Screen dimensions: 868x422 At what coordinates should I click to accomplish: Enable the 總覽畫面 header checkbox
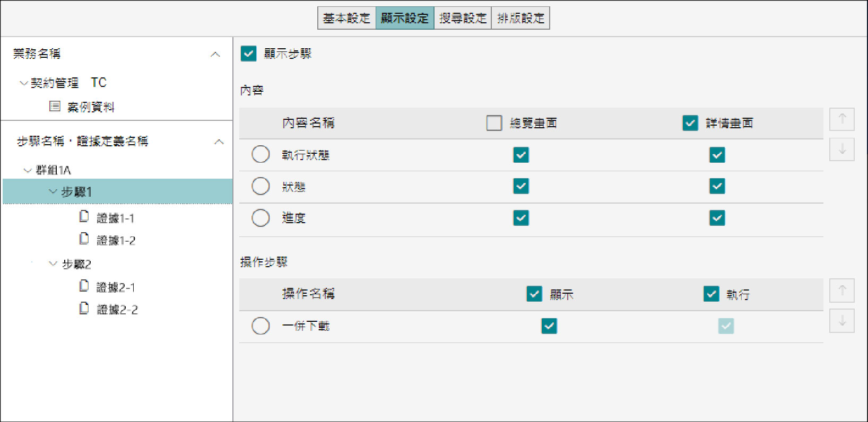pos(494,123)
